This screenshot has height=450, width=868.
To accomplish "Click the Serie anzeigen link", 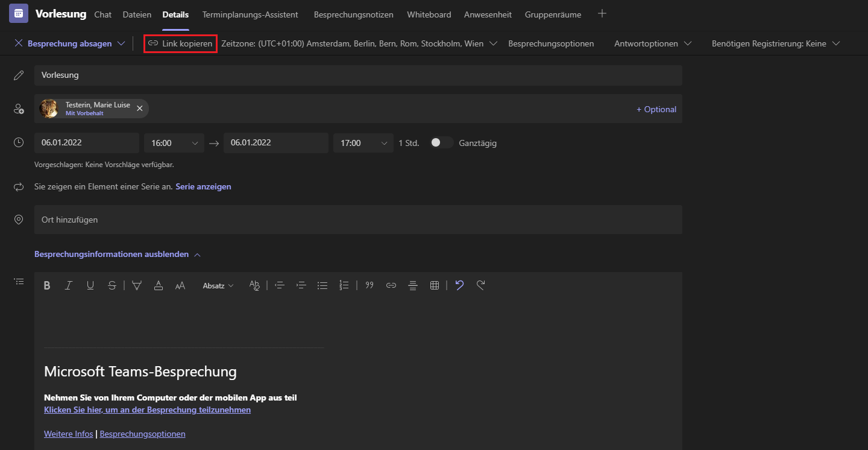I will click(x=203, y=187).
